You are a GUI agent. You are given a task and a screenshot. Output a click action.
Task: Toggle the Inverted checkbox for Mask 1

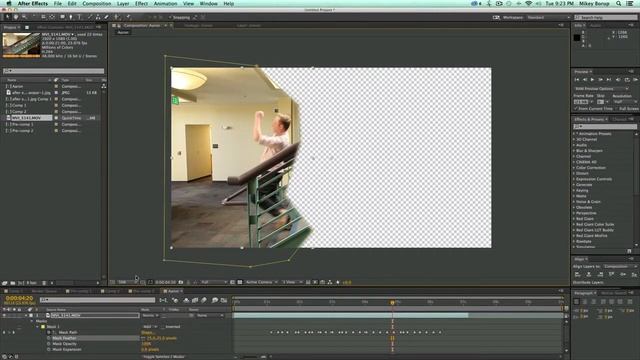162,327
